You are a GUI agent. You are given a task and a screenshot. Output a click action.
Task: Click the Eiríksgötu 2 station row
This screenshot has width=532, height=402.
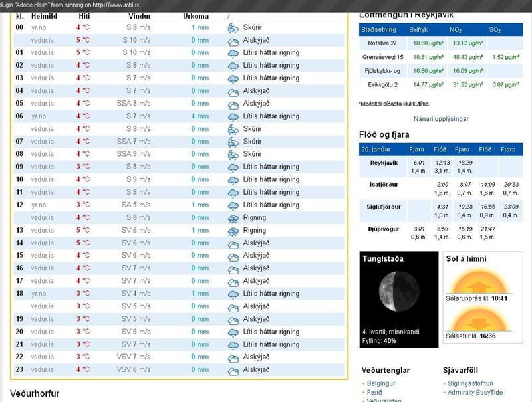pyautogui.click(x=441, y=85)
